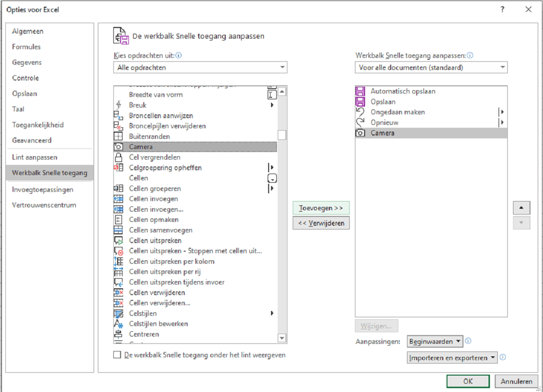The image size is (543, 392).
Task: Click the Annuleren button
Action: (516, 381)
